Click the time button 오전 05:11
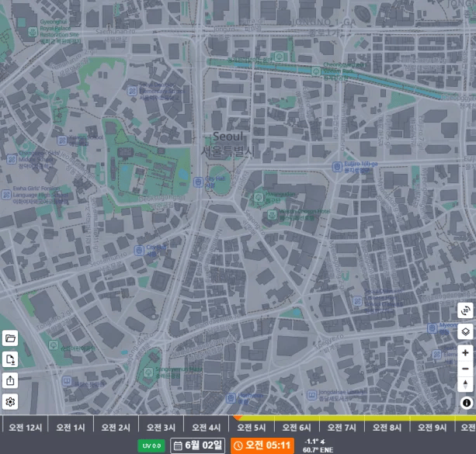Viewport: 476px width, 454px height. [262, 445]
